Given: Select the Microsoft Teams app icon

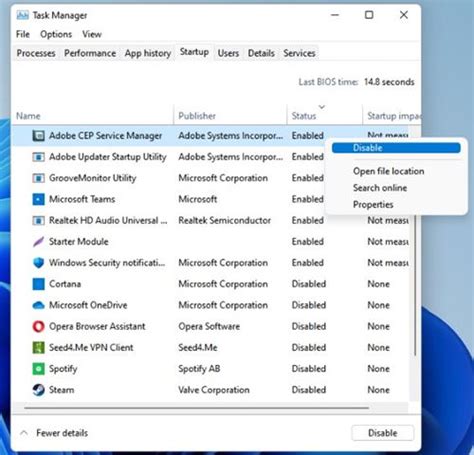Looking at the screenshot, I should [38, 199].
